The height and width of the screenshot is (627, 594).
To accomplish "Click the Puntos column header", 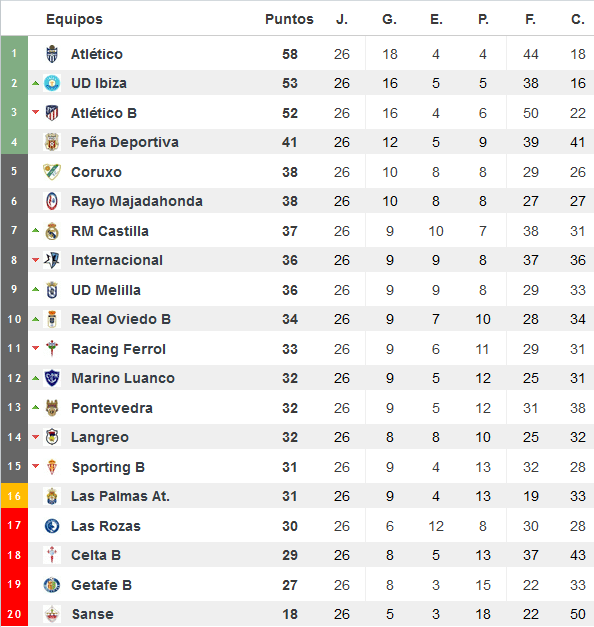I will point(289,19).
